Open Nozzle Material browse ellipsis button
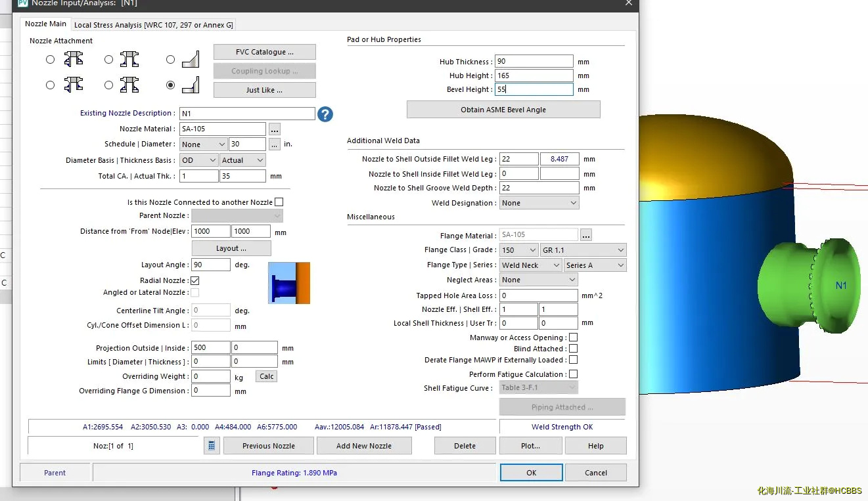 pos(275,129)
